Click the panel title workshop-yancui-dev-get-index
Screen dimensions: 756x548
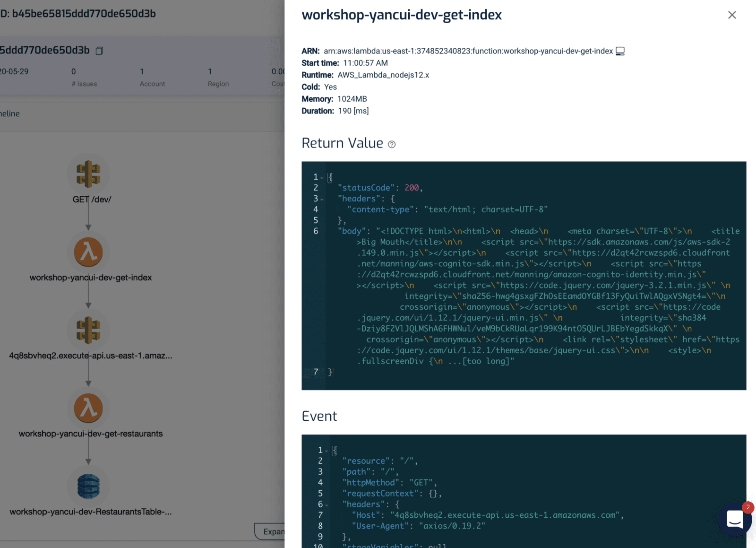[402, 15]
